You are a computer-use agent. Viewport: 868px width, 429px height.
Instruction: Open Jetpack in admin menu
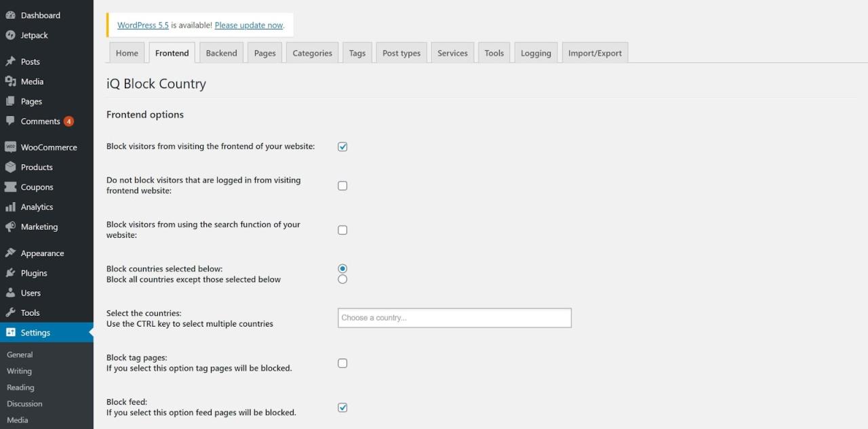click(47, 35)
